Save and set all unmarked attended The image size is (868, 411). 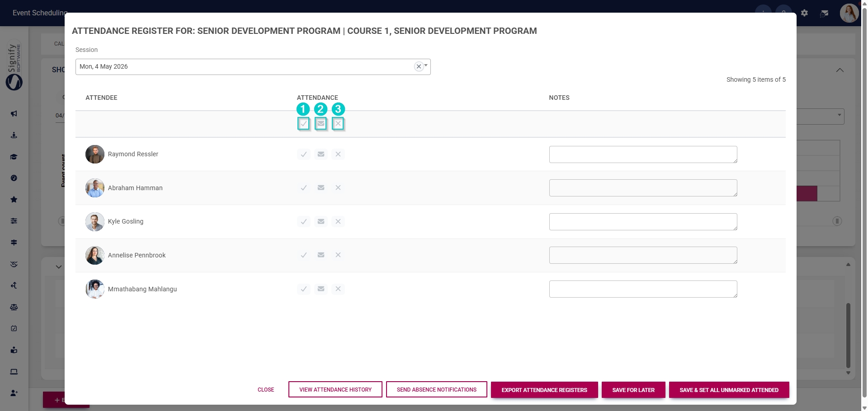[729, 390]
